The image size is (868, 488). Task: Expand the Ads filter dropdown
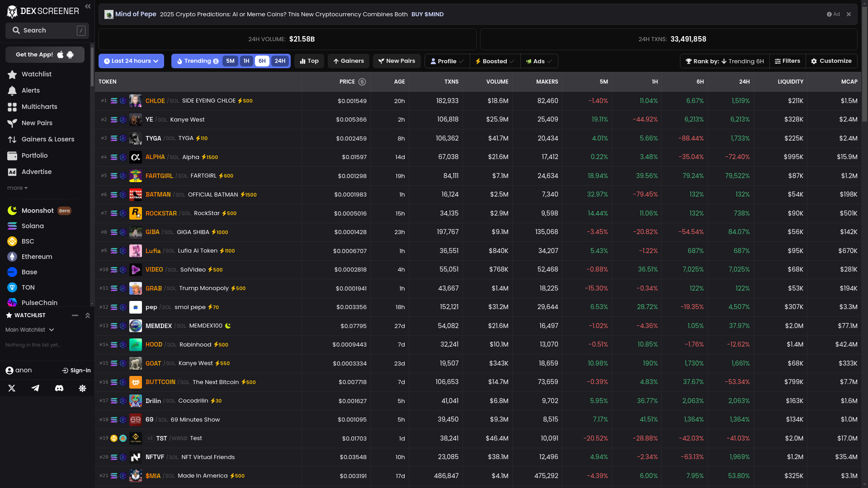(x=539, y=61)
